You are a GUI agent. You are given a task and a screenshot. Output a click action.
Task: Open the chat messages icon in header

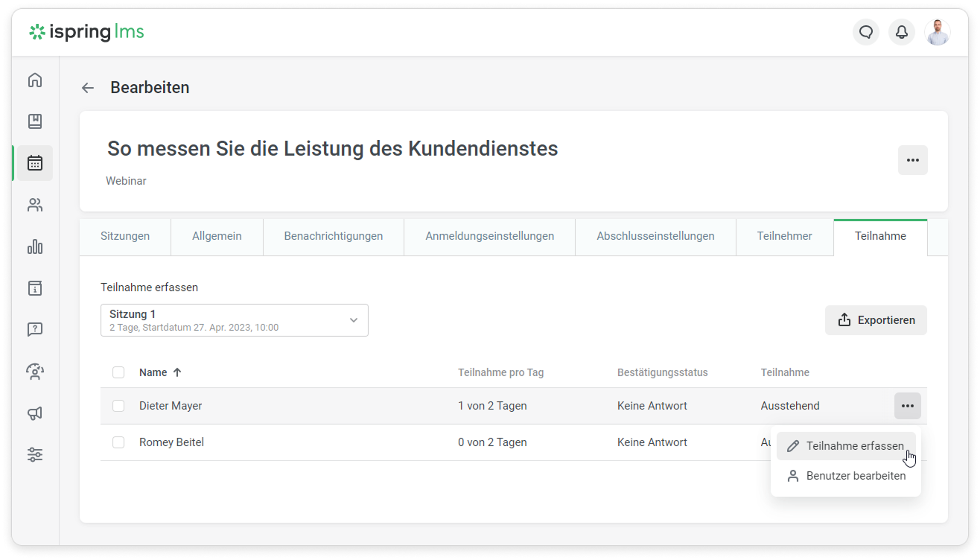[x=865, y=32]
